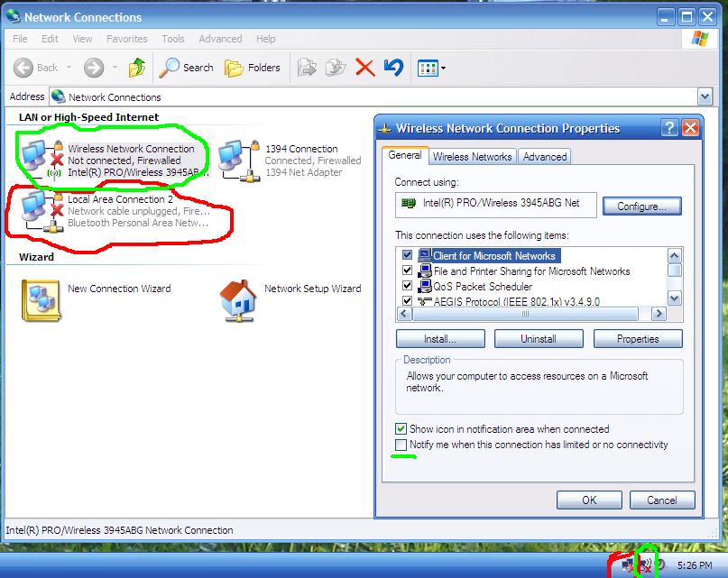The image size is (728, 578).
Task: Click the items list scroll right arrow
Action: 659,314
